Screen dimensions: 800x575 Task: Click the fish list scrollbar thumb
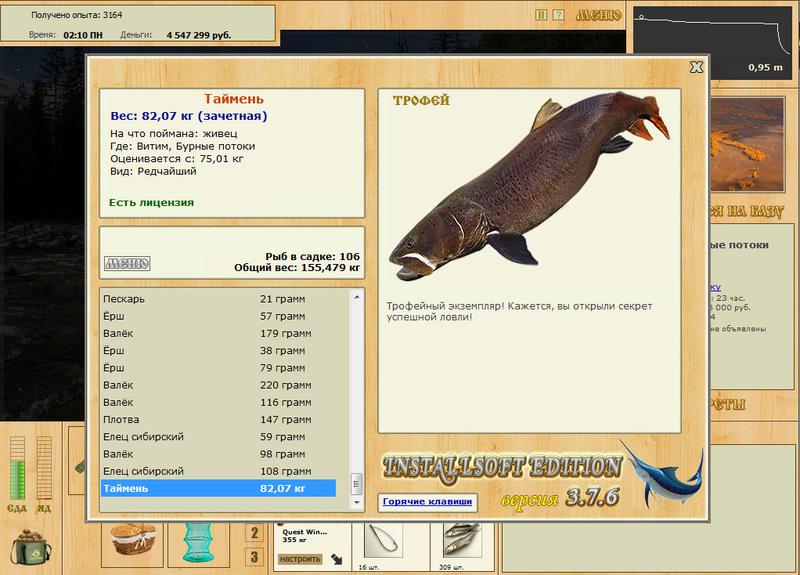(357, 484)
